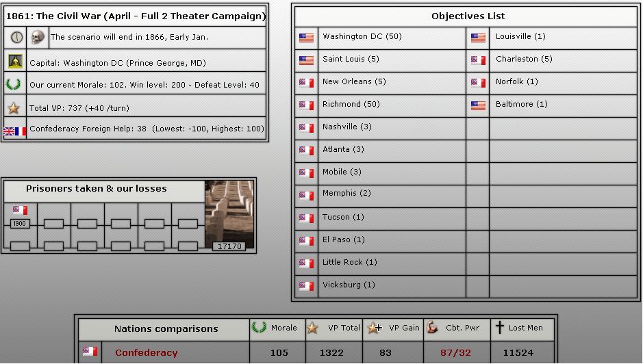Click the star-plus icon in the VP Gain header
This screenshot has width=643, height=364.
(374, 328)
